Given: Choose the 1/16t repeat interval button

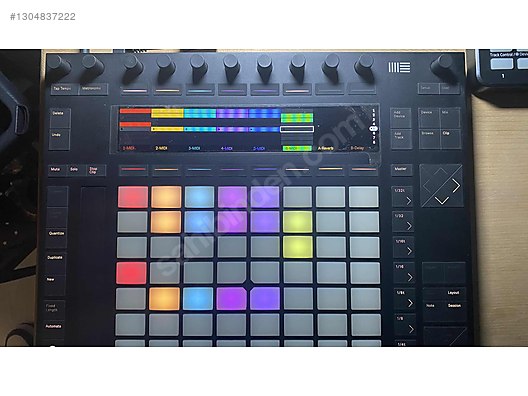Looking at the screenshot, I should [404, 247].
